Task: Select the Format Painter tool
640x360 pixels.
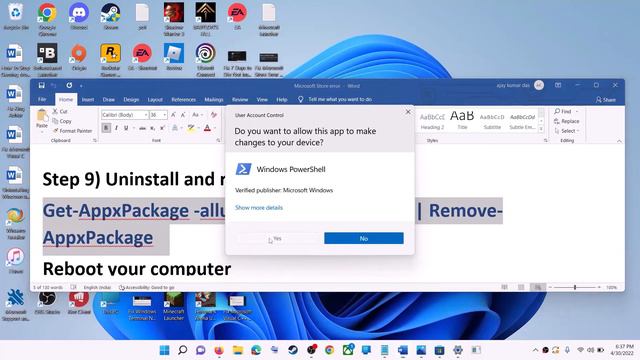Action: point(72,131)
